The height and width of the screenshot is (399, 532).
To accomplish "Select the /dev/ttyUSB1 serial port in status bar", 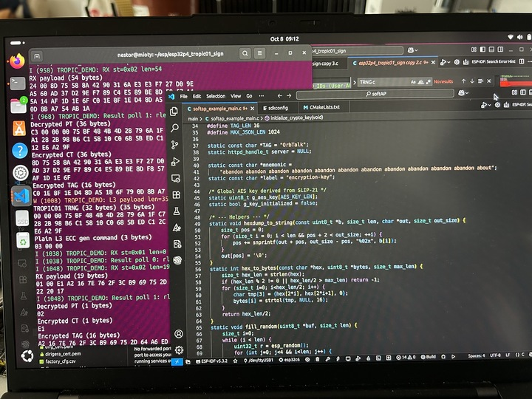I will (258, 361).
